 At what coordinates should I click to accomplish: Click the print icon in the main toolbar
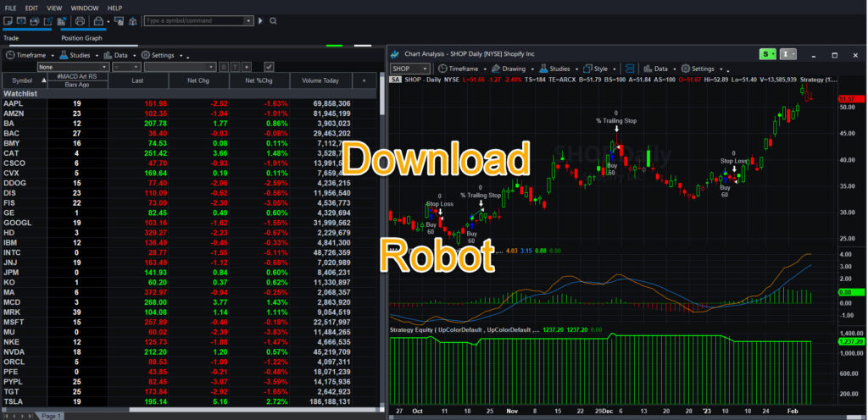(x=79, y=20)
